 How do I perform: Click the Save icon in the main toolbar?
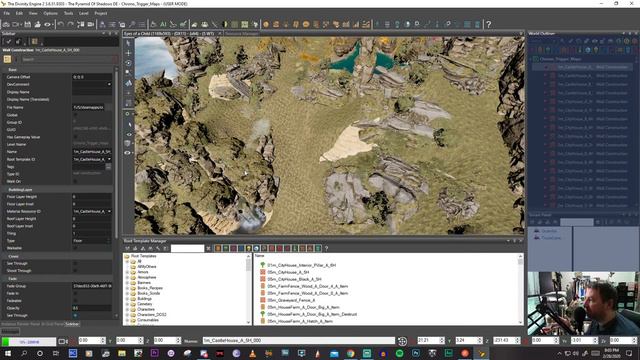click(27, 24)
